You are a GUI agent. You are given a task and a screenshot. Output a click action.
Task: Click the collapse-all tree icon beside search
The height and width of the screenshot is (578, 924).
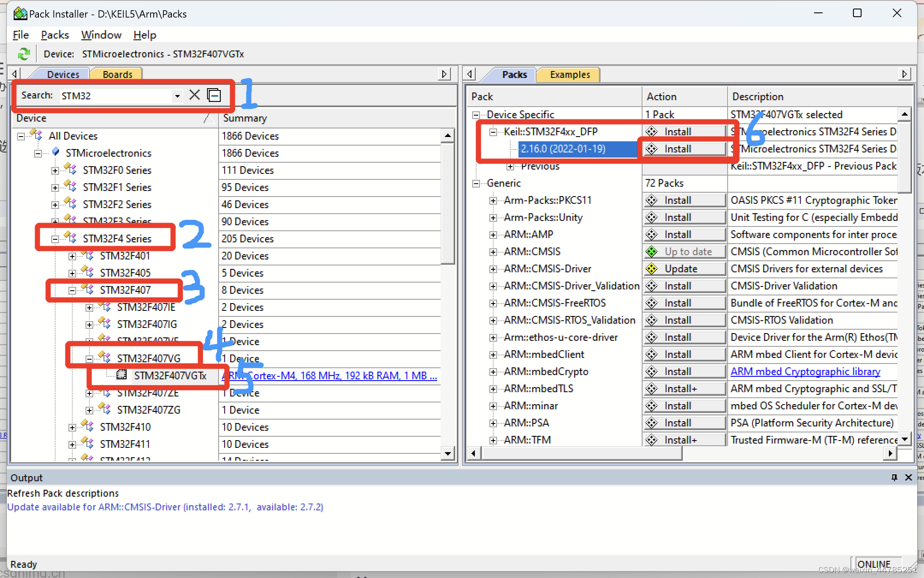(214, 95)
